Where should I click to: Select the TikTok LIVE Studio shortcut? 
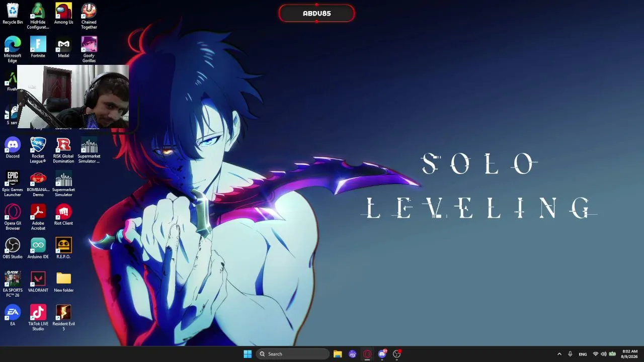point(38,318)
